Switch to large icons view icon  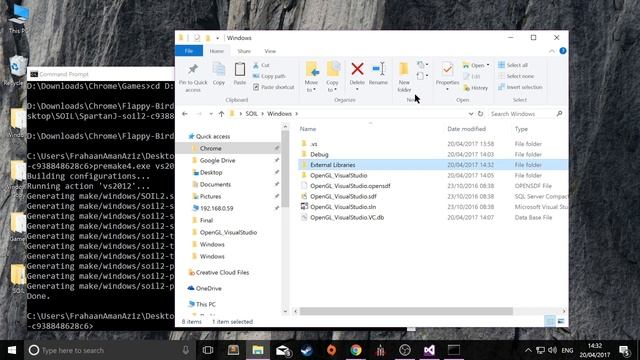561,322
